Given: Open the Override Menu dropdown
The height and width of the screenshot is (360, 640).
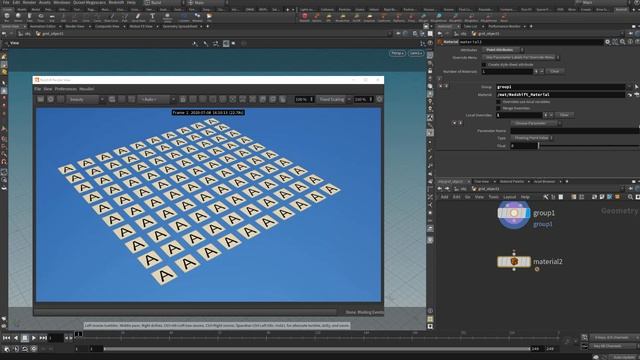Looking at the screenshot, I should point(520,57).
